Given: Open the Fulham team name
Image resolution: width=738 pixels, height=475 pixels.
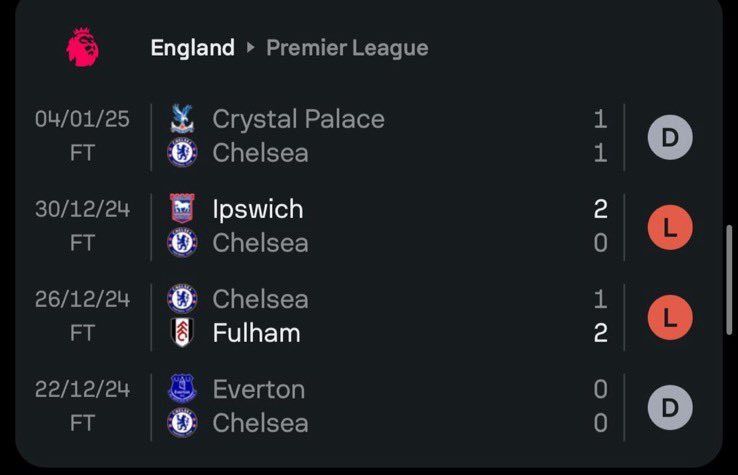Looking at the screenshot, I should pyautogui.click(x=257, y=333).
